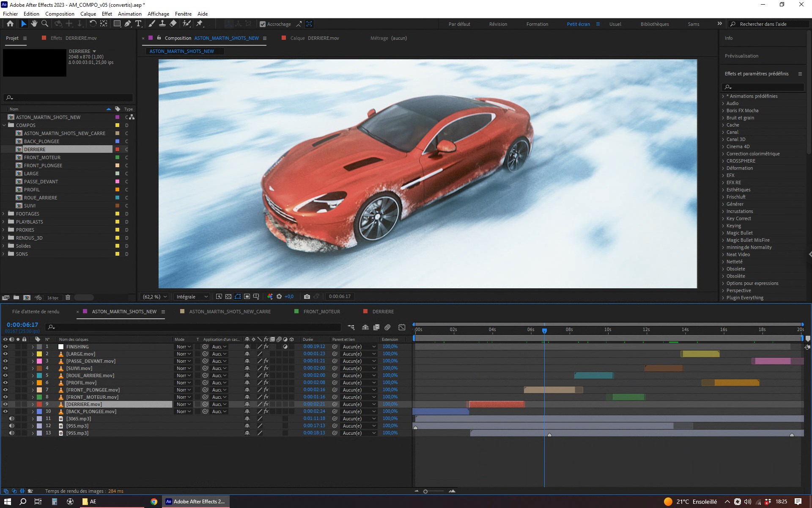812x508 pixels.
Task: Hide the [BACK_PLONGEE.mov] layer eye toggle
Action: [x=5, y=411]
